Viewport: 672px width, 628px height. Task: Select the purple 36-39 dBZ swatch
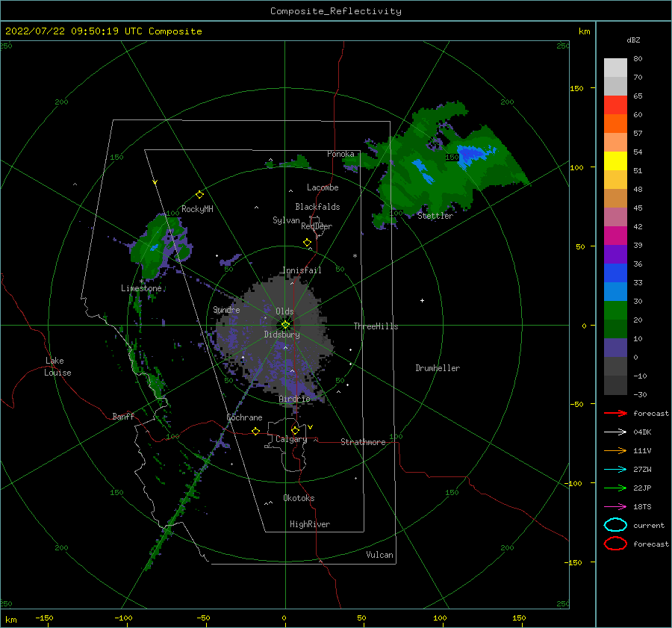point(615,255)
